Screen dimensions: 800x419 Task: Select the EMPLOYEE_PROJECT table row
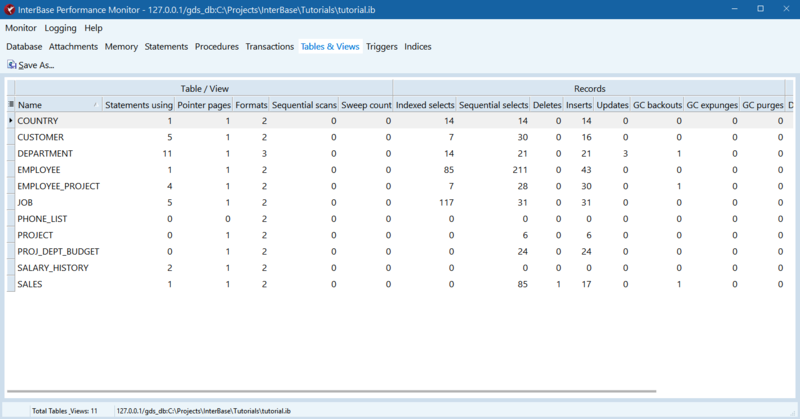pos(400,186)
